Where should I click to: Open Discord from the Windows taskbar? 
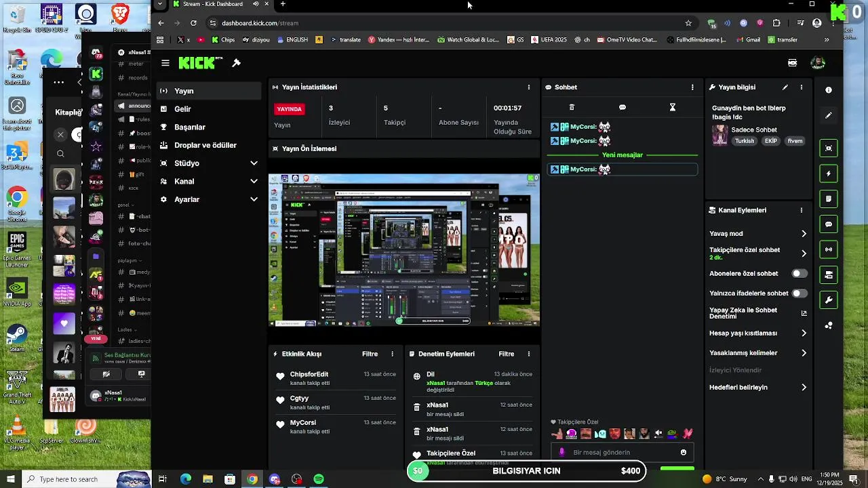pos(274,479)
